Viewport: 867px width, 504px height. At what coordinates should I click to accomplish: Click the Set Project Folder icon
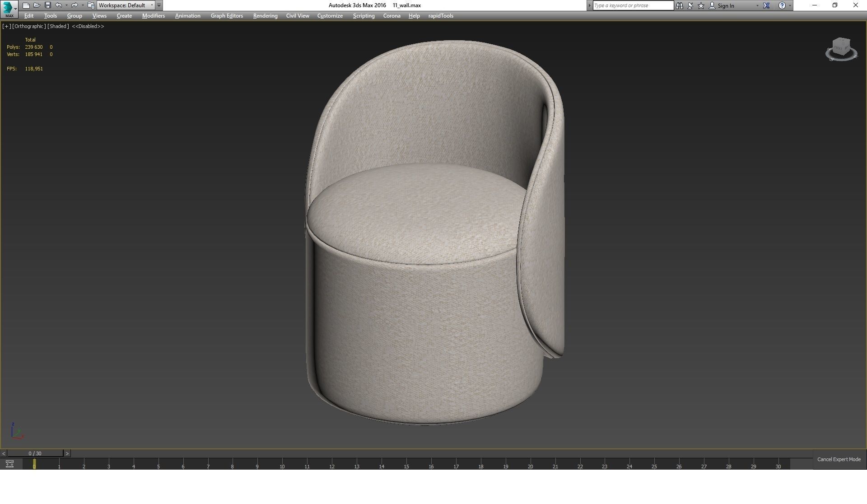91,5
